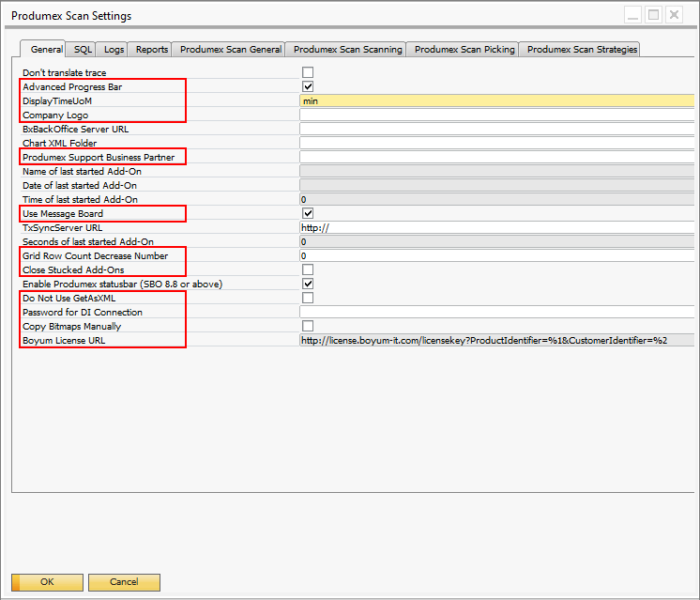Check the Do Not Use GetAsXML checkbox
The width and height of the screenshot is (700, 600).
click(x=308, y=298)
